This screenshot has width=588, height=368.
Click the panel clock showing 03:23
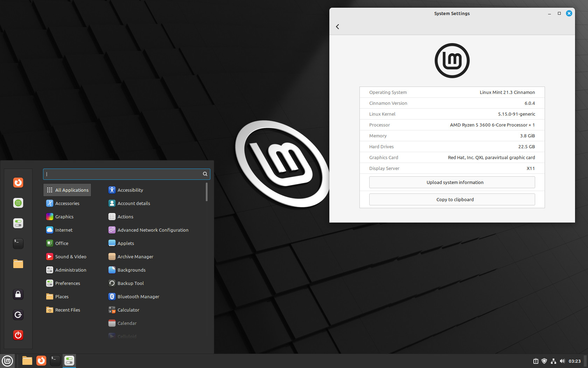coord(575,361)
